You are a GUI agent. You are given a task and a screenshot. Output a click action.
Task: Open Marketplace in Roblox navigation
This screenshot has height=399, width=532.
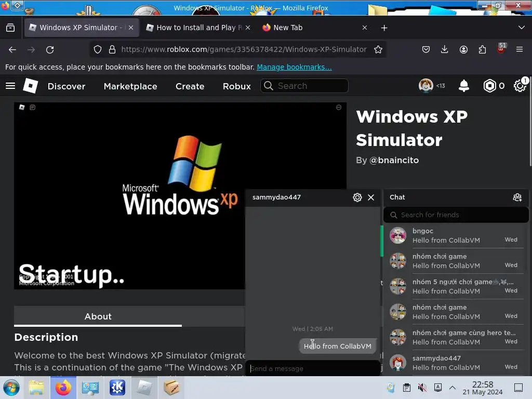point(130,86)
